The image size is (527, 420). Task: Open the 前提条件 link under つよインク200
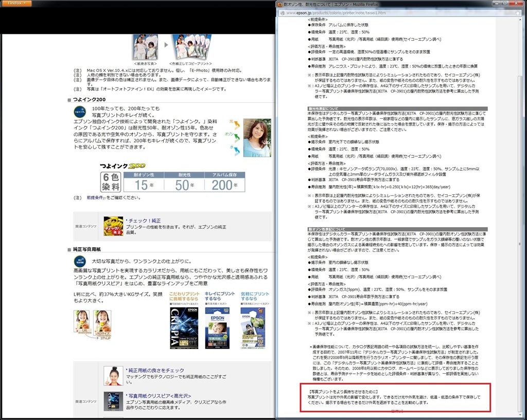click(x=95, y=198)
